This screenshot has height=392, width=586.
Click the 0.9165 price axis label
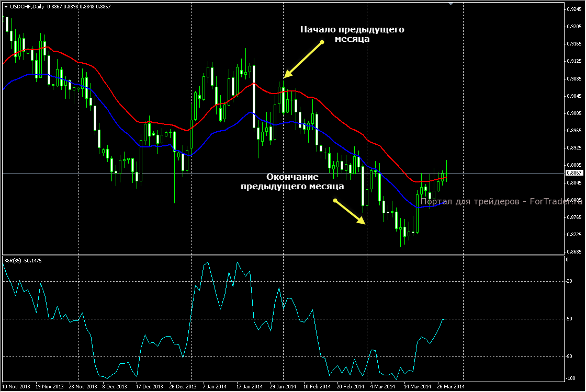[x=574, y=44]
